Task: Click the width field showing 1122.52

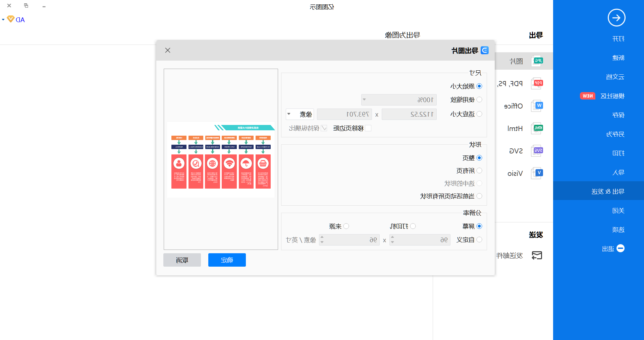Action: click(409, 114)
